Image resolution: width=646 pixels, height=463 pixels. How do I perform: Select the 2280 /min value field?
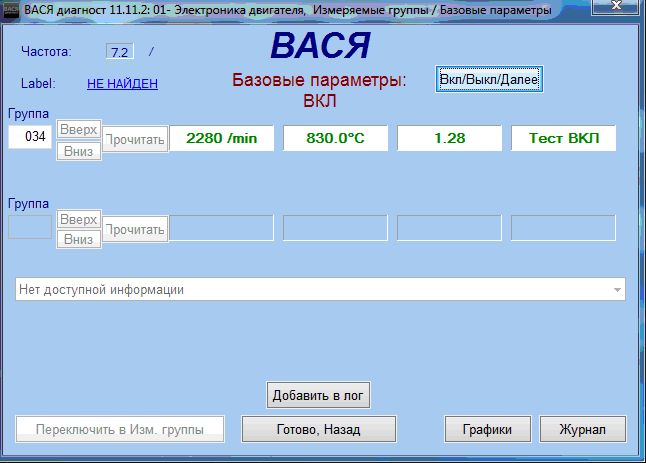(x=222, y=138)
